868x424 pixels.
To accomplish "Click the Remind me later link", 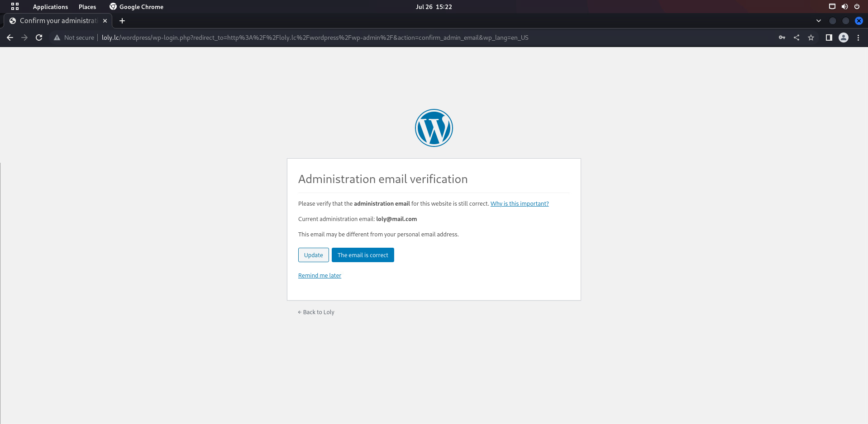I will (x=320, y=275).
